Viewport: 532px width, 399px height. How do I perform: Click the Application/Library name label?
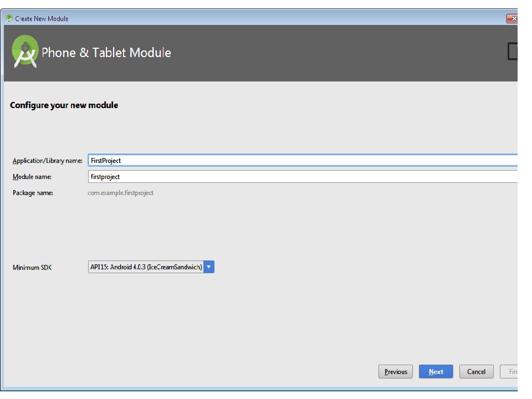tap(48, 161)
